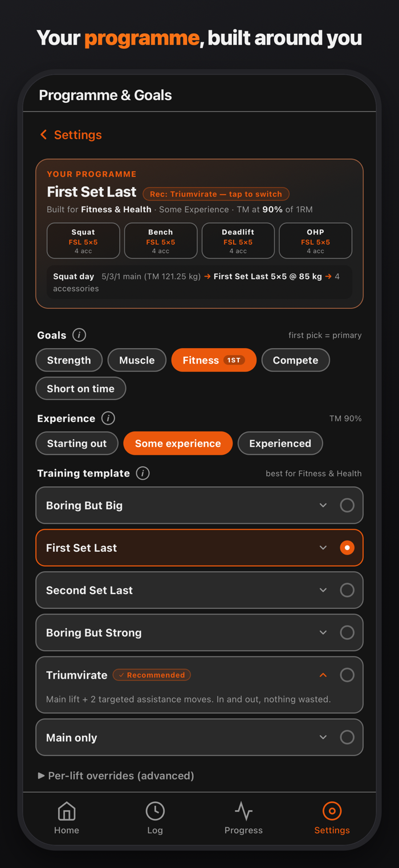
Task: Expand Second Set Last details chevron
Action: (323, 590)
